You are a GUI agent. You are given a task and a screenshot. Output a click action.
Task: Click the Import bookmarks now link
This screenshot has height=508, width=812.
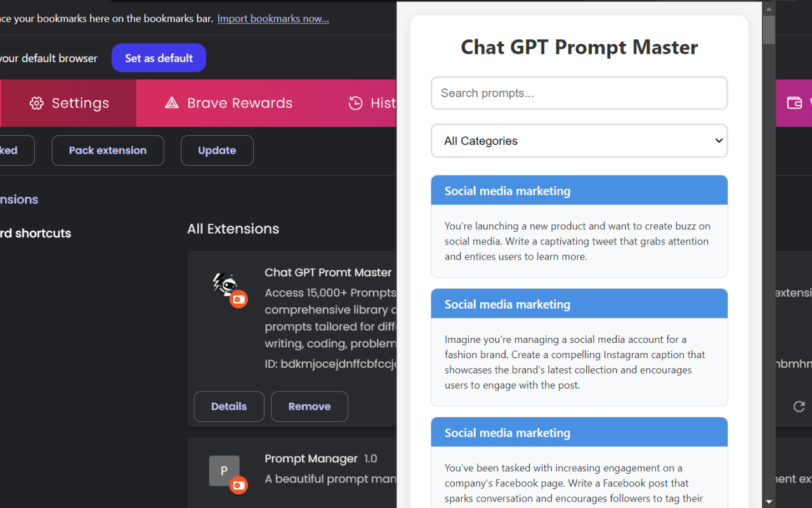point(273,18)
